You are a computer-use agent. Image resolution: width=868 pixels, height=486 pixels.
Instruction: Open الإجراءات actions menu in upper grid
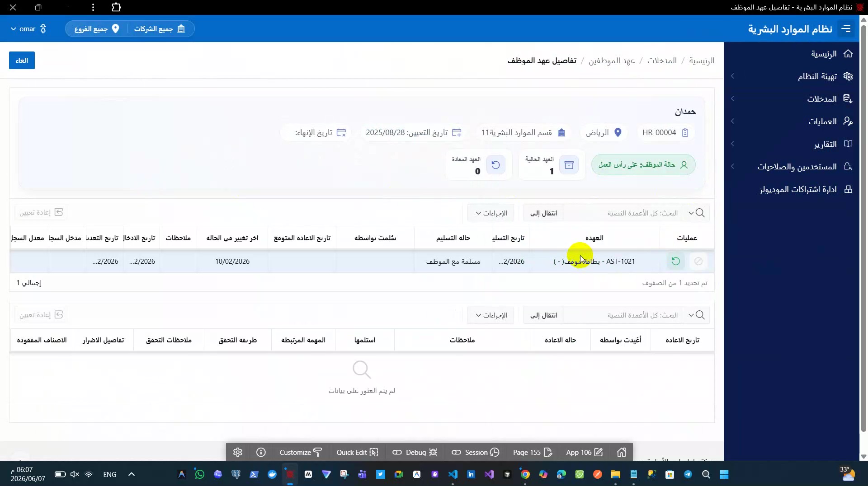[x=491, y=213]
